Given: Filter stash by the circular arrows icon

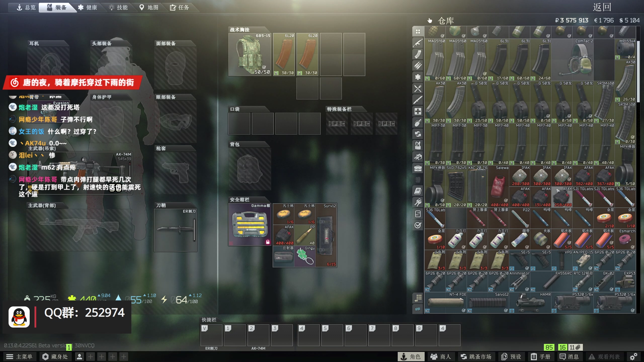Looking at the screenshot, I should [418, 134].
